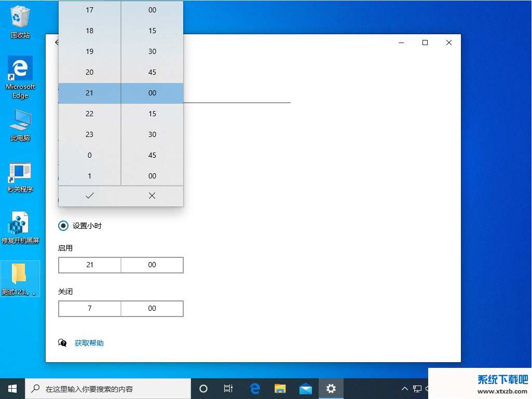Viewport: 532px width, 399px height.
Task: Click the taskbar search box
Action: (109, 389)
